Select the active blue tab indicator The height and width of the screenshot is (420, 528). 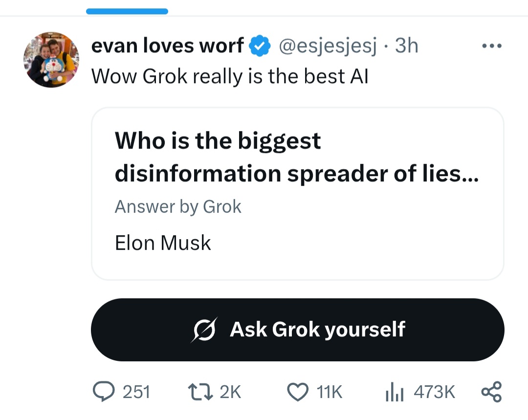pyautogui.click(x=127, y=11)
